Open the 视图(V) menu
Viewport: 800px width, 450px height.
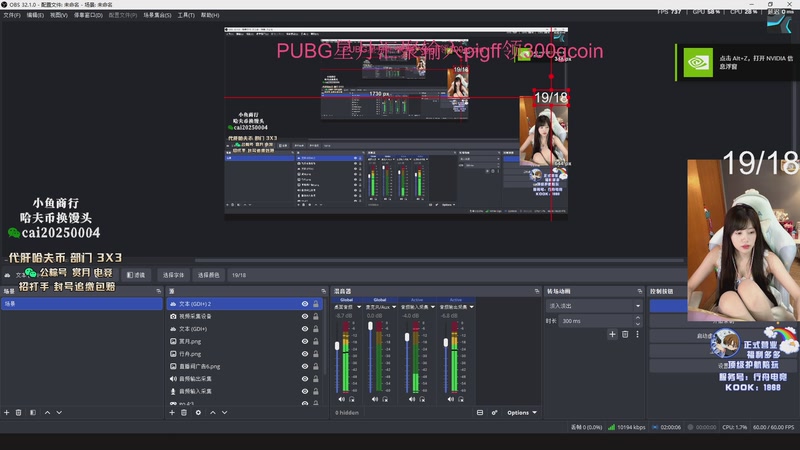(59, 15)
